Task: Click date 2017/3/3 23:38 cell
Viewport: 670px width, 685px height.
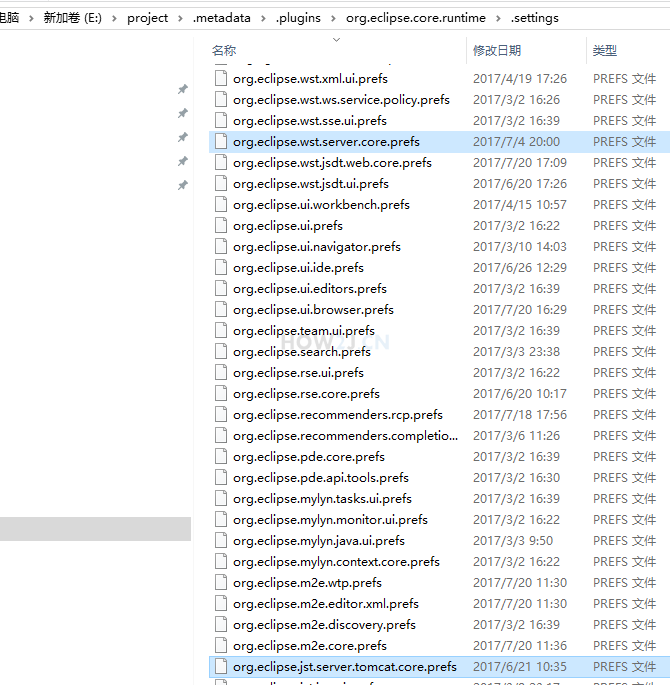Action: (x=516, y=352)
